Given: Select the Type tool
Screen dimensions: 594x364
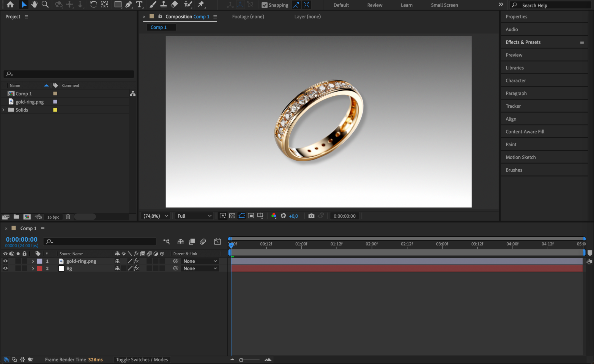Looking at the screenshot, I should 139,4.
